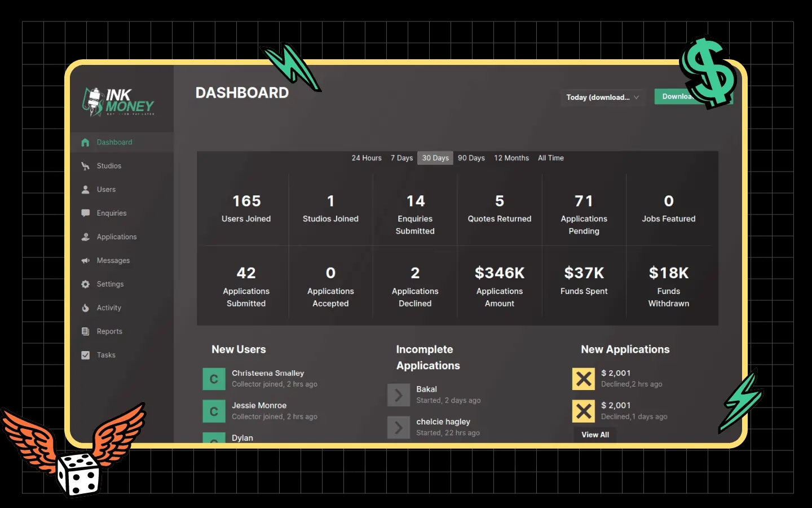Click the 165 Users Joined stat
Screen dimensions: 812x508
click(x=246, y=208)
